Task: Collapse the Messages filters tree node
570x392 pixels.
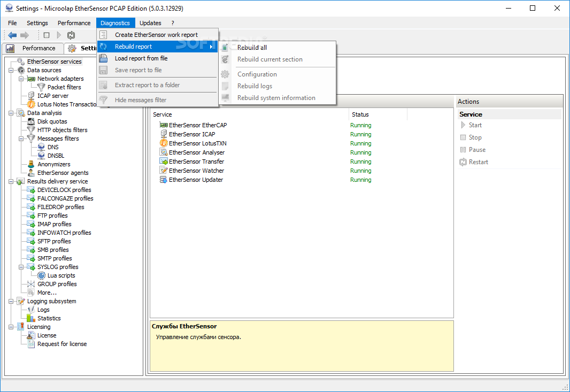Action: coord(21,139)
